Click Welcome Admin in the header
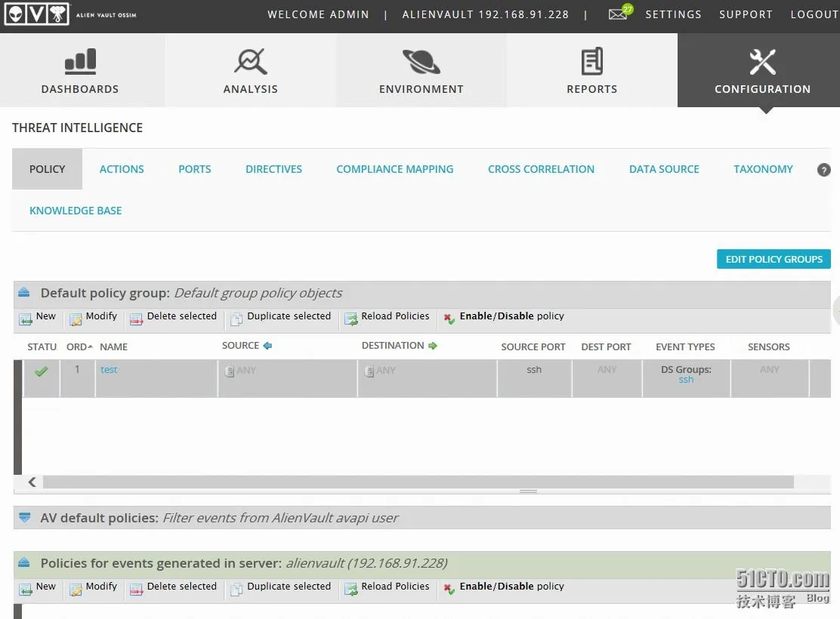 [318, 14]
